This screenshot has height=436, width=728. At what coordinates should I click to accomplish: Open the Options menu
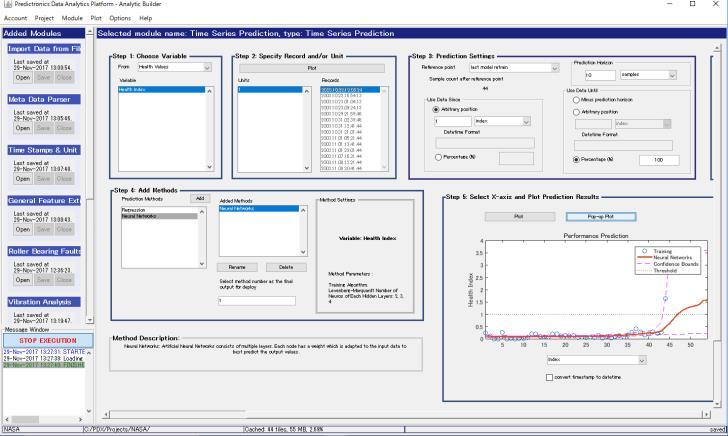tap(120, 18)
